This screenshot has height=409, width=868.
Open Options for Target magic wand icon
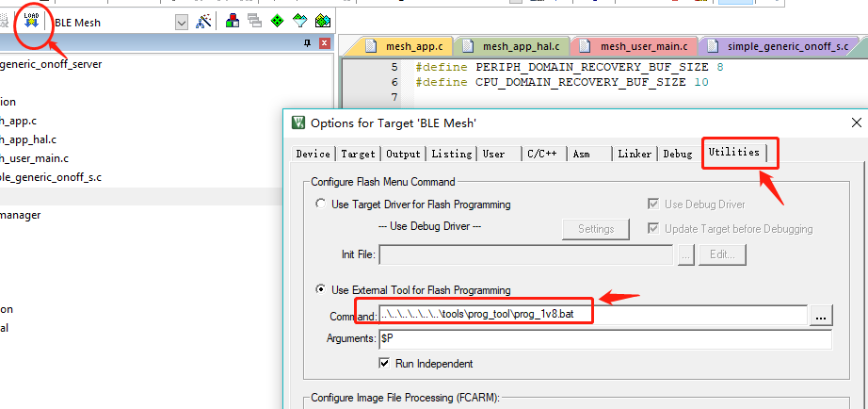[x=203, y=22]
